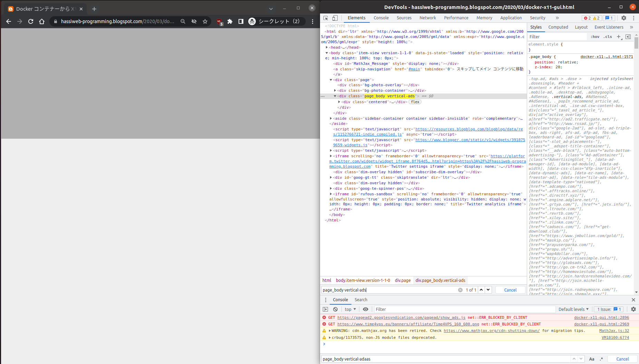Bookmark this page with the star icon
The height and width of the screenshot is (364, 639).
(x=205, y=21)
